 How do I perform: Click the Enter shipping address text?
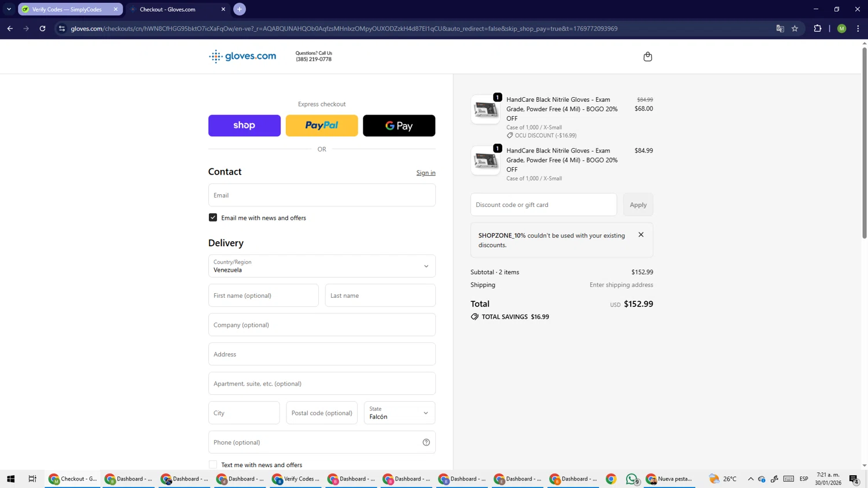621,285
